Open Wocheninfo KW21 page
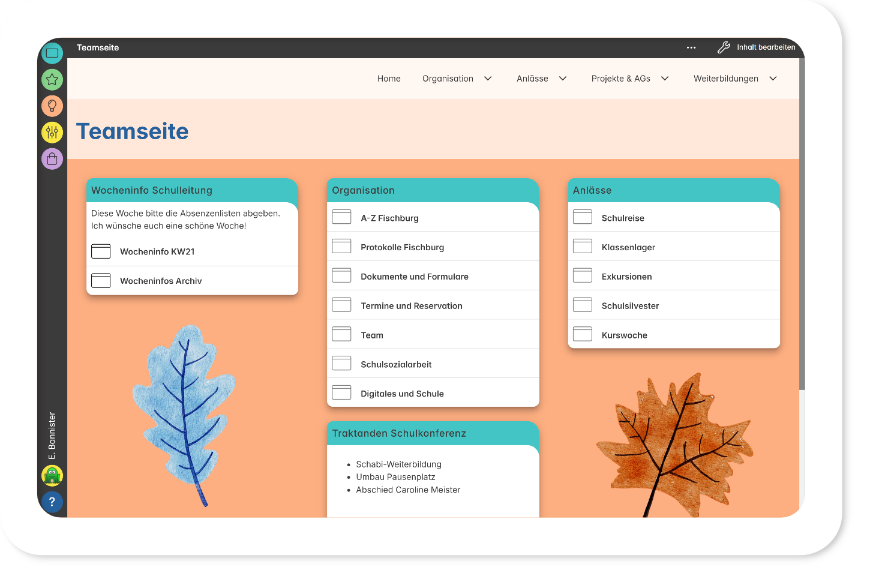 [157, 251]
